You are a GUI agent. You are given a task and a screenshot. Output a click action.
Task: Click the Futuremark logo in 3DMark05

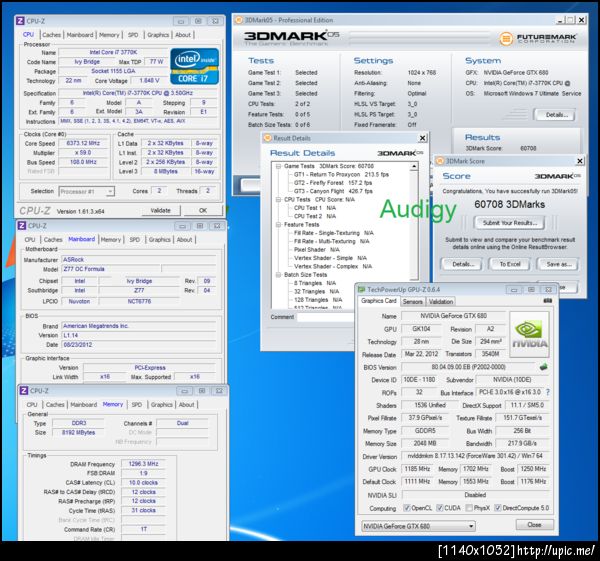coord(538,38)
